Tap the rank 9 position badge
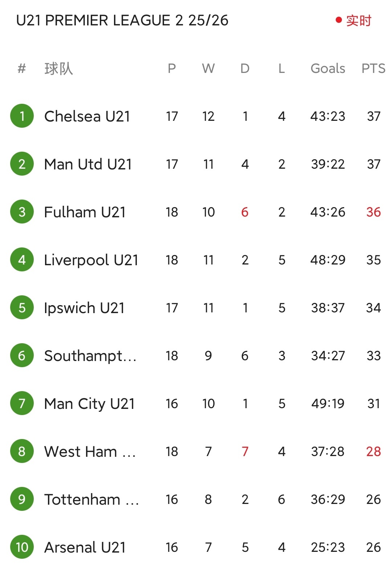392x566 pixels. point(22,499)
